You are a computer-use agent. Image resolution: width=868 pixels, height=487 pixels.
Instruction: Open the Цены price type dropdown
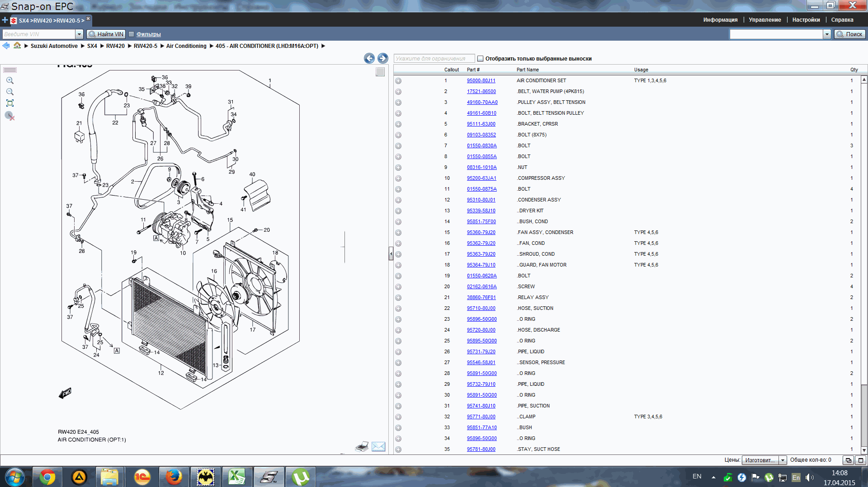click(x=783, y=460)
